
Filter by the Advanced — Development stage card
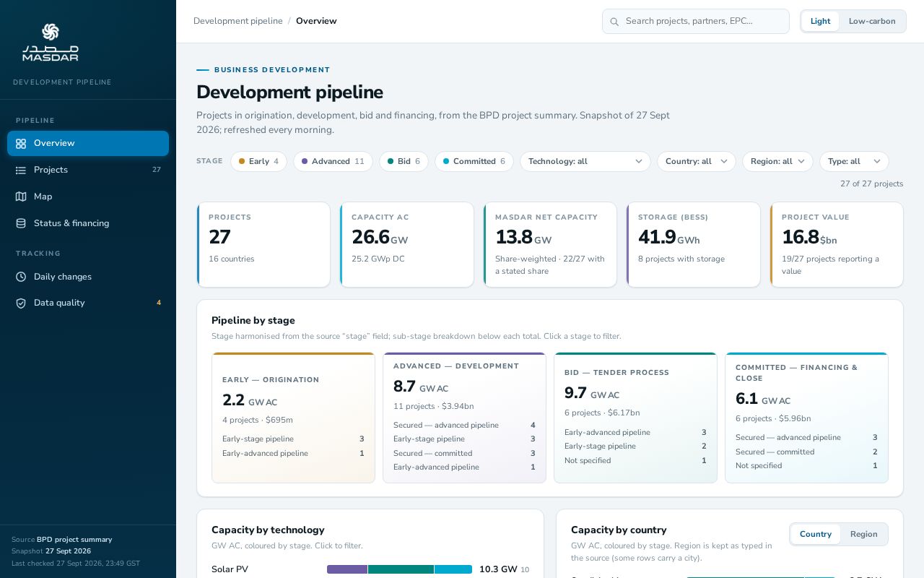tap(464, 418)
